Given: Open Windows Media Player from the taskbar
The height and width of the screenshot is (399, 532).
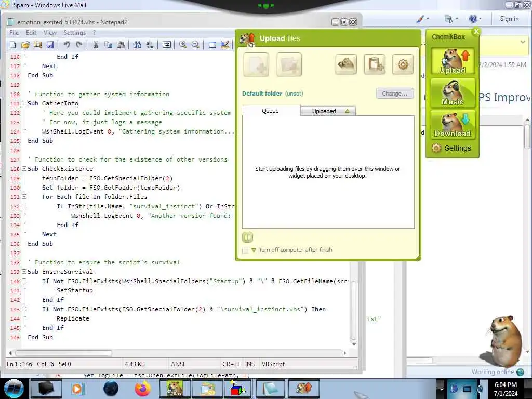Looking at the screenshot, I should [x=77, y=389].
